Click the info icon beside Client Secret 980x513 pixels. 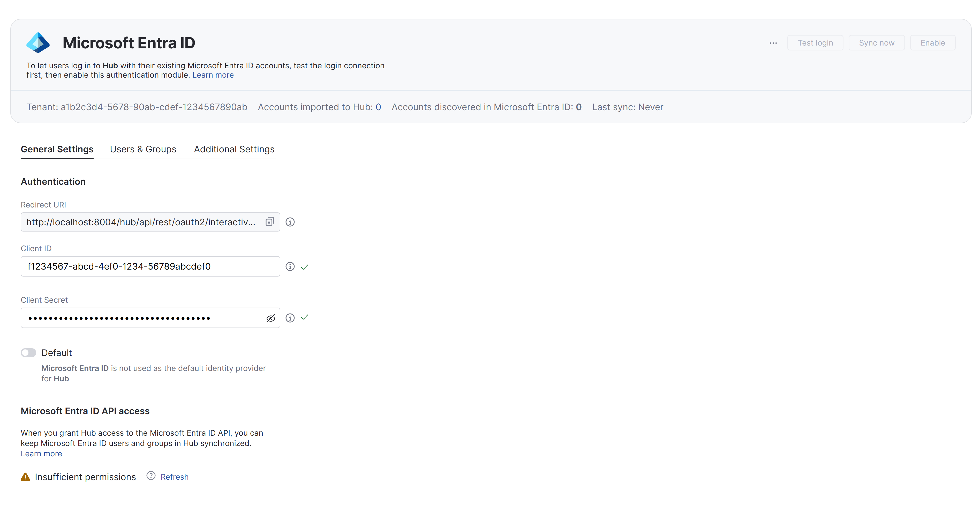[290, 318]
